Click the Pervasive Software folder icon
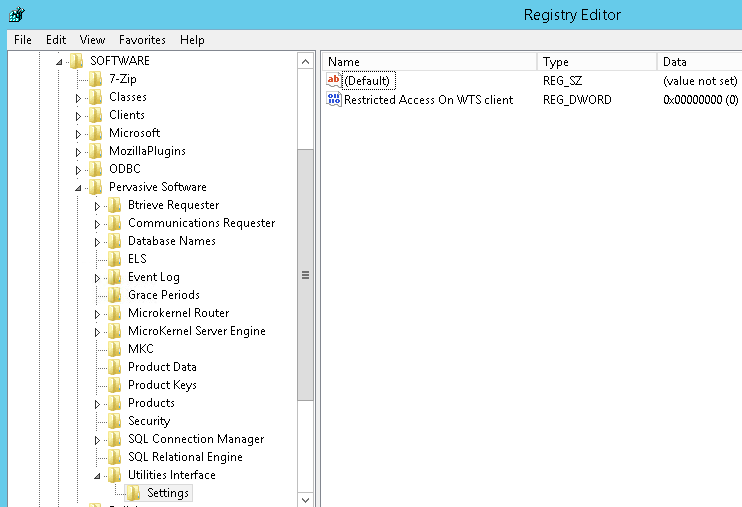This screenshot has height=507, width=742. [x=95, y=187]
